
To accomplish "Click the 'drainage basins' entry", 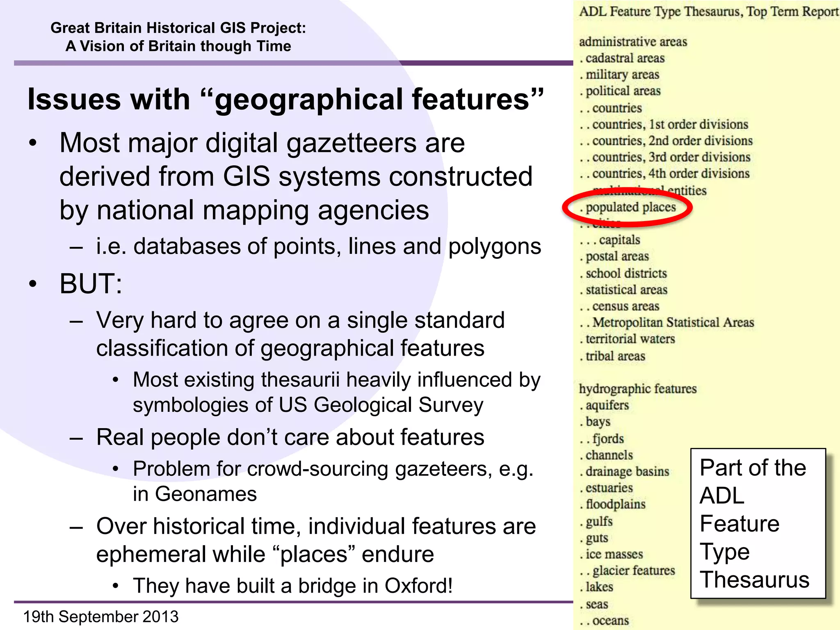I will point(627,472).
